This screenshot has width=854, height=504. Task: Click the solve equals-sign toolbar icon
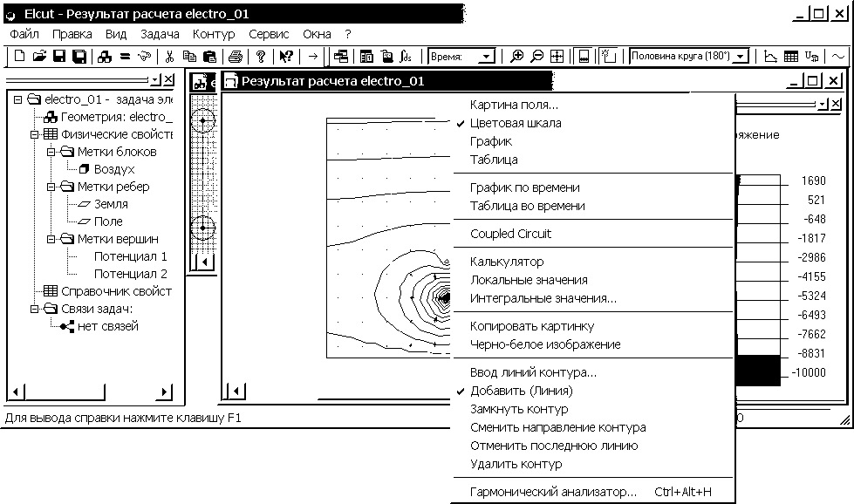pyautogui.click(x=125, y=56)
